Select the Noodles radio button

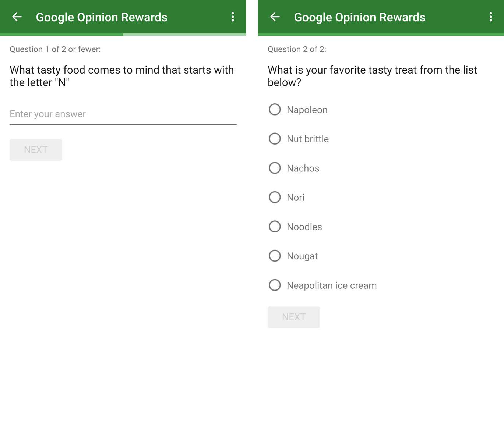tap(275, 227)
